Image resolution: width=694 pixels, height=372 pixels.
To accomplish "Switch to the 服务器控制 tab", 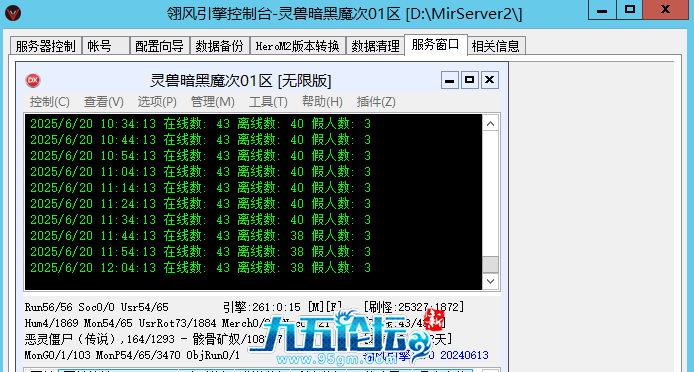I will (x=46, y=46).
